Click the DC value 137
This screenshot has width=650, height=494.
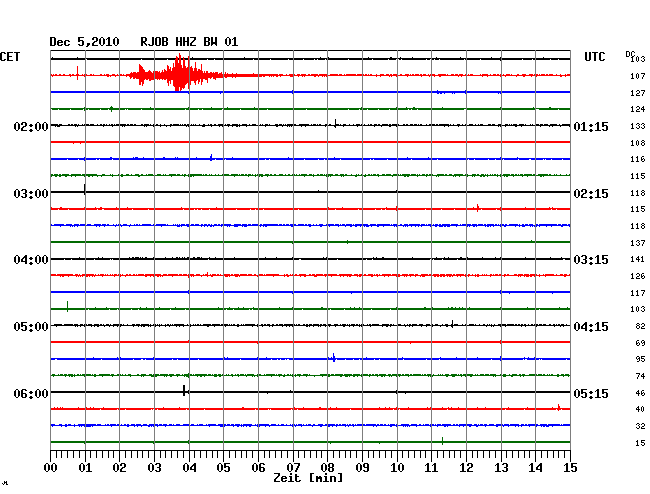click(x=638, y=243)
